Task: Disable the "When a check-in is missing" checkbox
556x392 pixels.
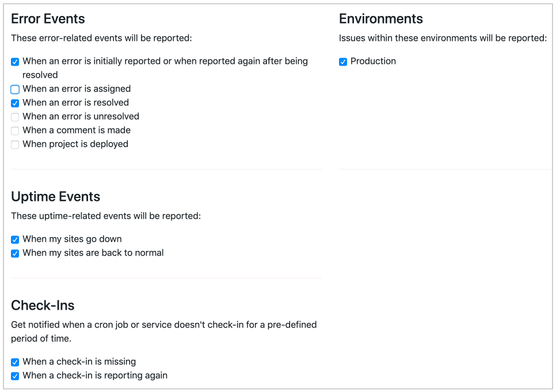Action: pos(14,362)
